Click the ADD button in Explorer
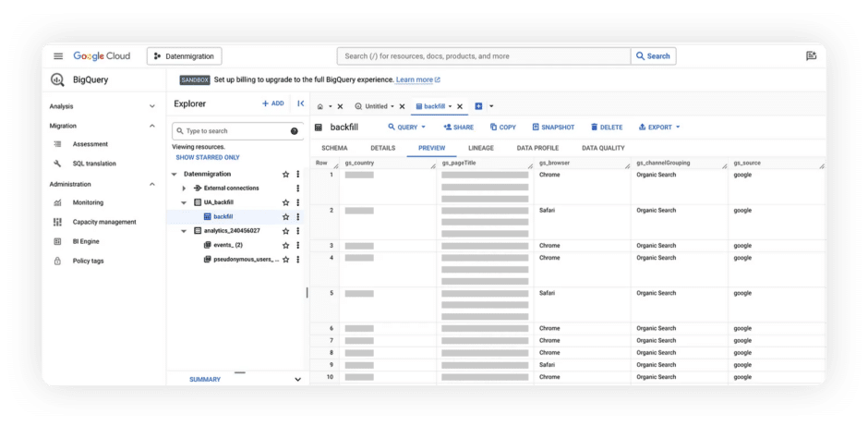The image size is (868, 426). pyautogui.click(x=273, y=103)
